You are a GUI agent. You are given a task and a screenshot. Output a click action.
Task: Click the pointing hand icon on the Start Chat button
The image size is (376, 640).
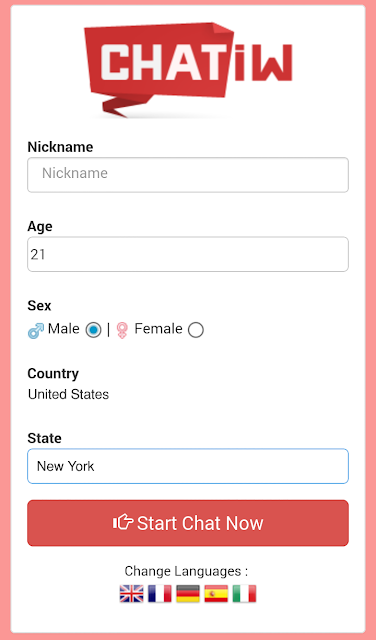tap(123, 522)
